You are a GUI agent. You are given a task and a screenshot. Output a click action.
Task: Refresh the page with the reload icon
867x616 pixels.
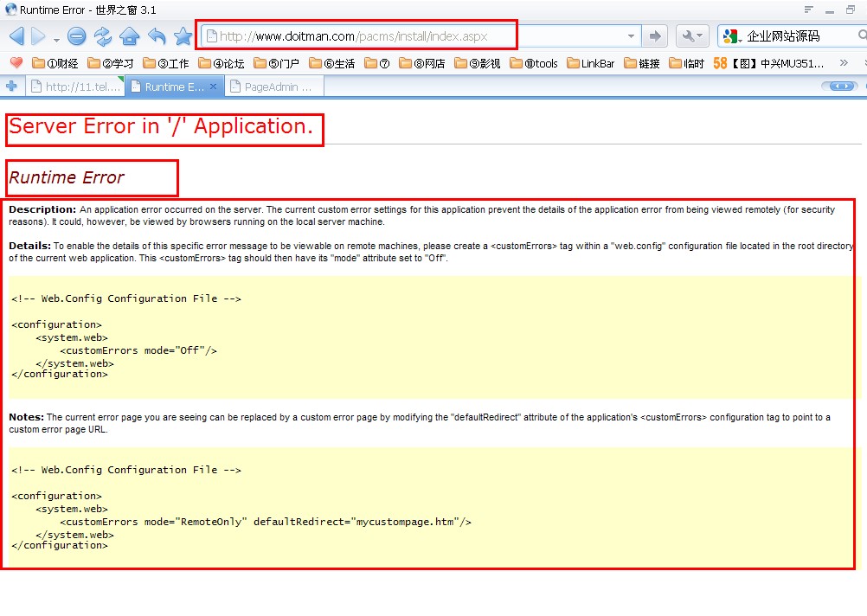click(103, 36)
